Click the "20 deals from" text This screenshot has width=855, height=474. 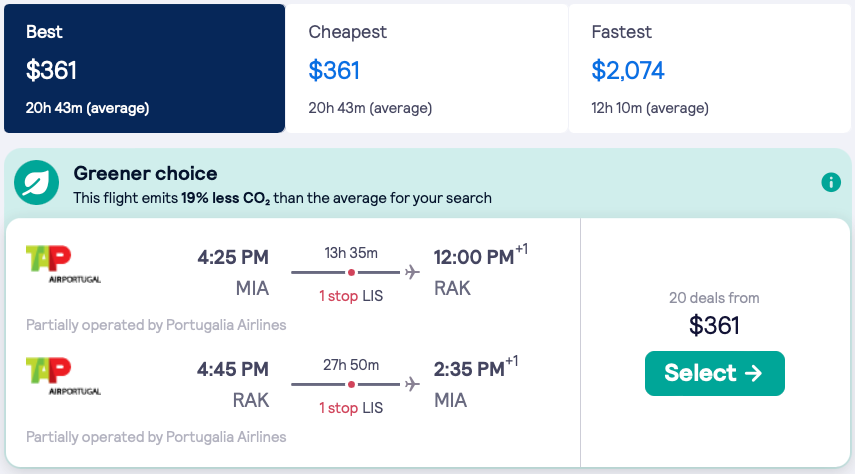[714, 297]
